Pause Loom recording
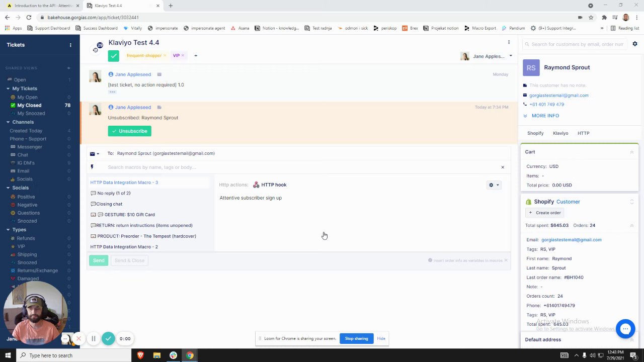 tap(94, 339)
